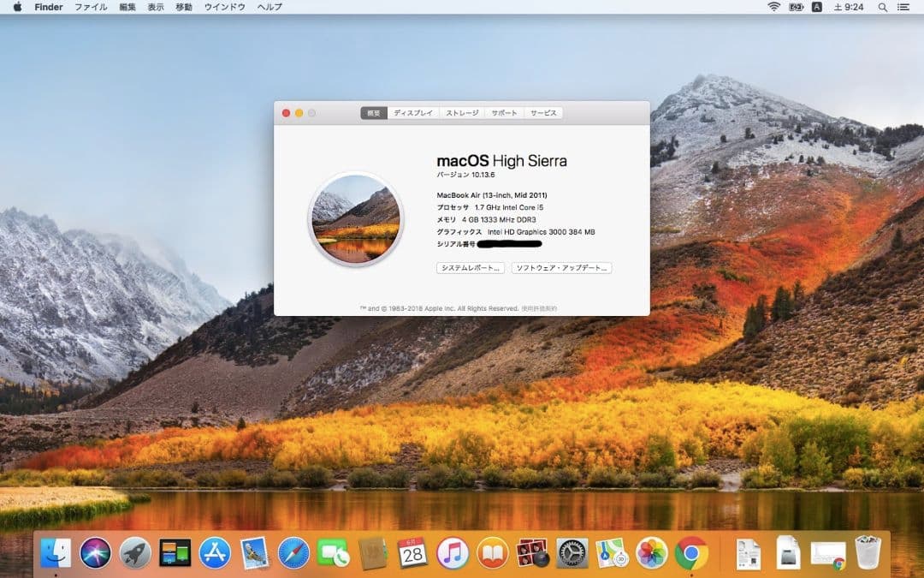This screenshot has height=578, width=924.
Task: Check Wi-Fi status in the menu bar
Action: click(774, 8)
